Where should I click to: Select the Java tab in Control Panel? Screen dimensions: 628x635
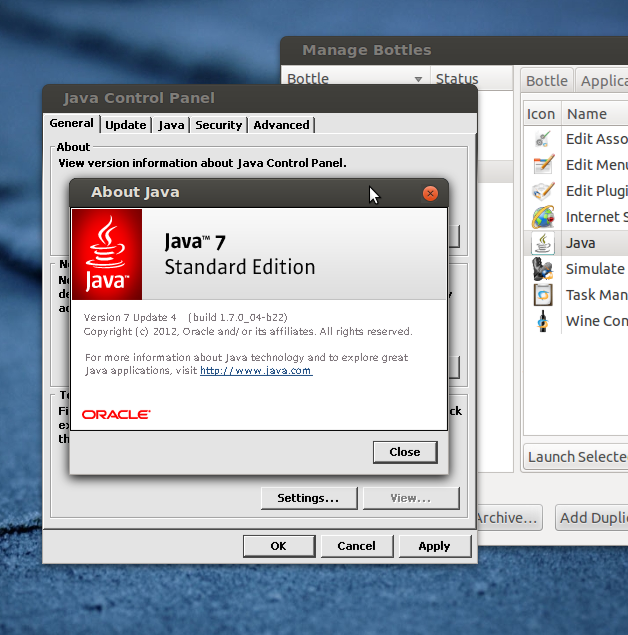[171, 125]
